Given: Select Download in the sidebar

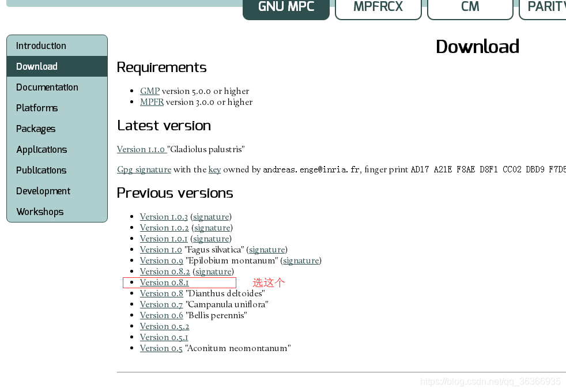Looking at the screenshot, I should click(x=57, y=66).
